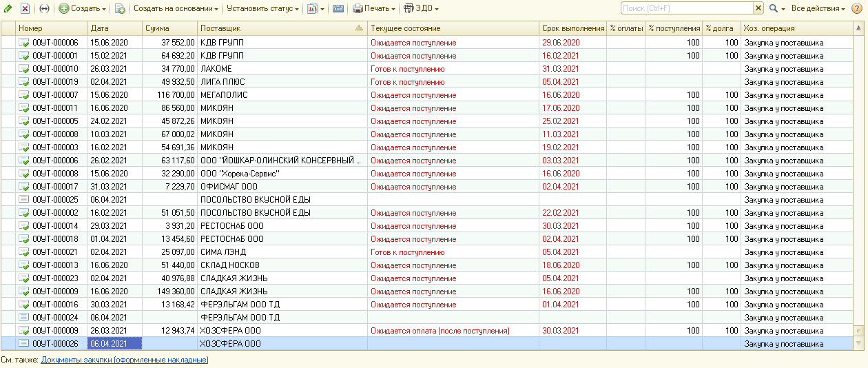This screenshot has height=368, width=868.
Task: Click the copy document icon
Action: (x=120, y=8)
